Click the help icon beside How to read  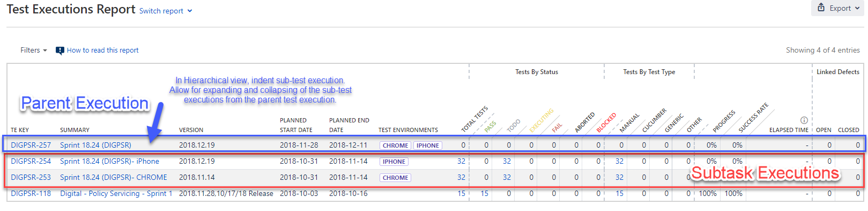click(60, 50)
